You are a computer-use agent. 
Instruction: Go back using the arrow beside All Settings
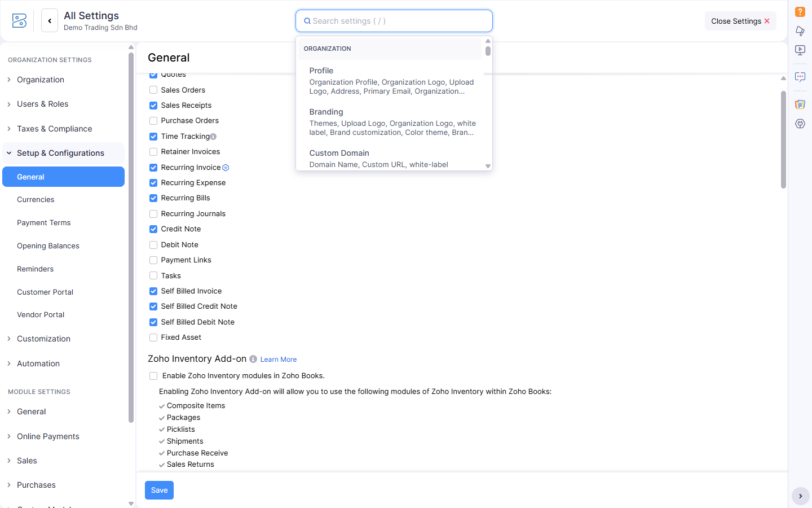pyautogui.click(x=50, y=21)
